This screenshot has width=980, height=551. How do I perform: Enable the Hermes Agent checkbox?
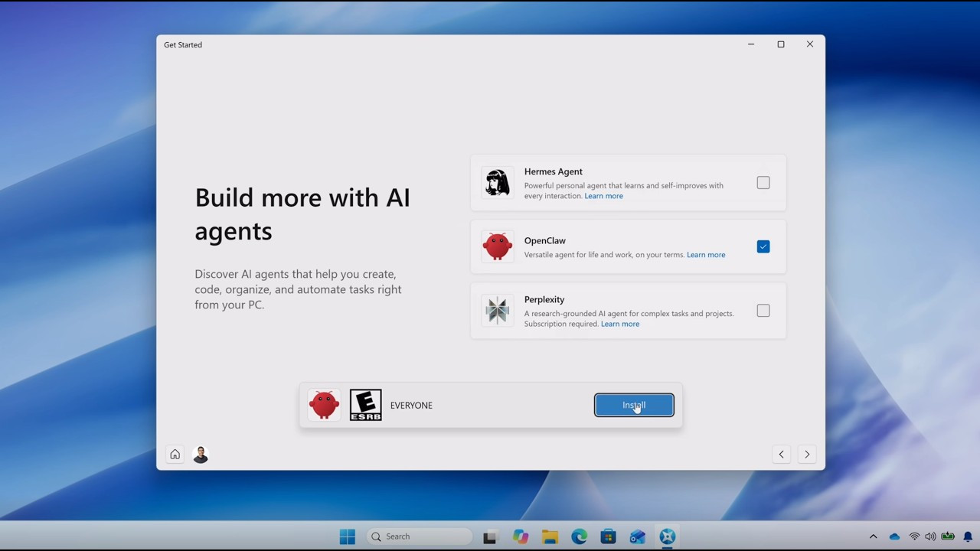(x=763, y=183)
